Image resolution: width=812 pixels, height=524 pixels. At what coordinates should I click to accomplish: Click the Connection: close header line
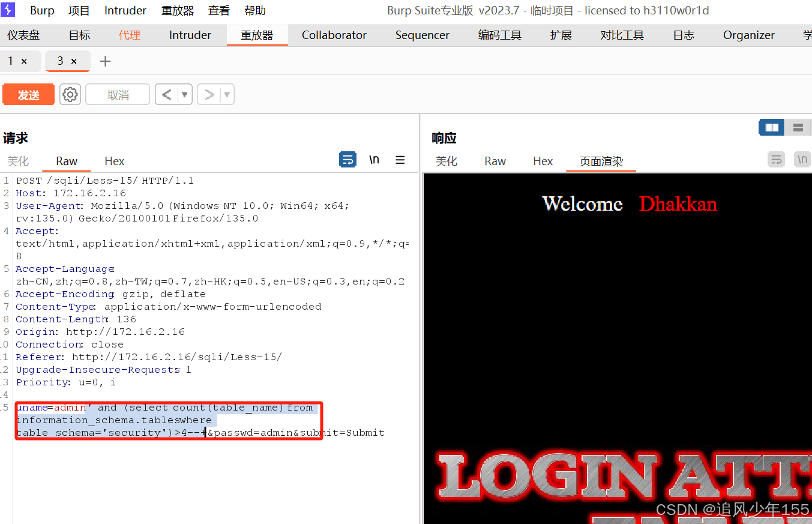tap(70, 345)
